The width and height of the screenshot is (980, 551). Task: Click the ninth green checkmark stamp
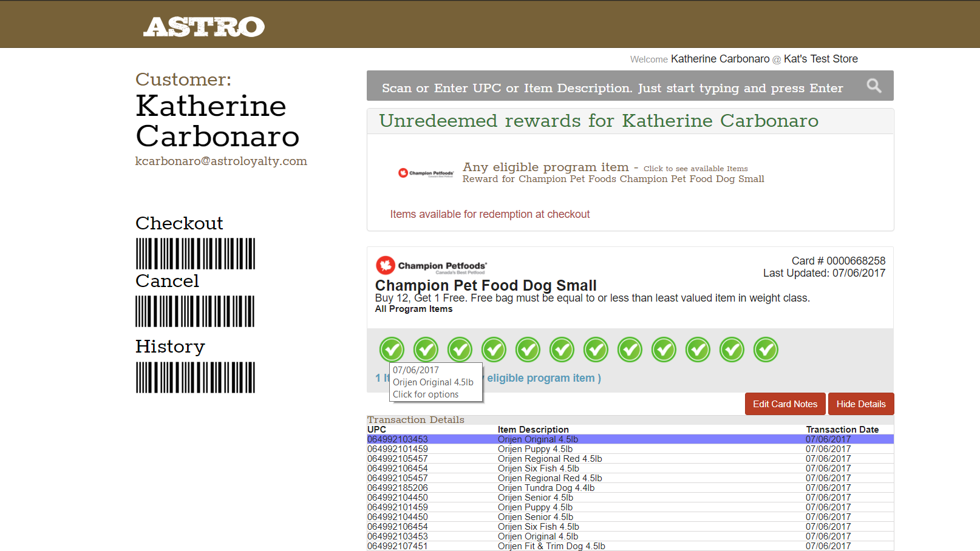664,350
